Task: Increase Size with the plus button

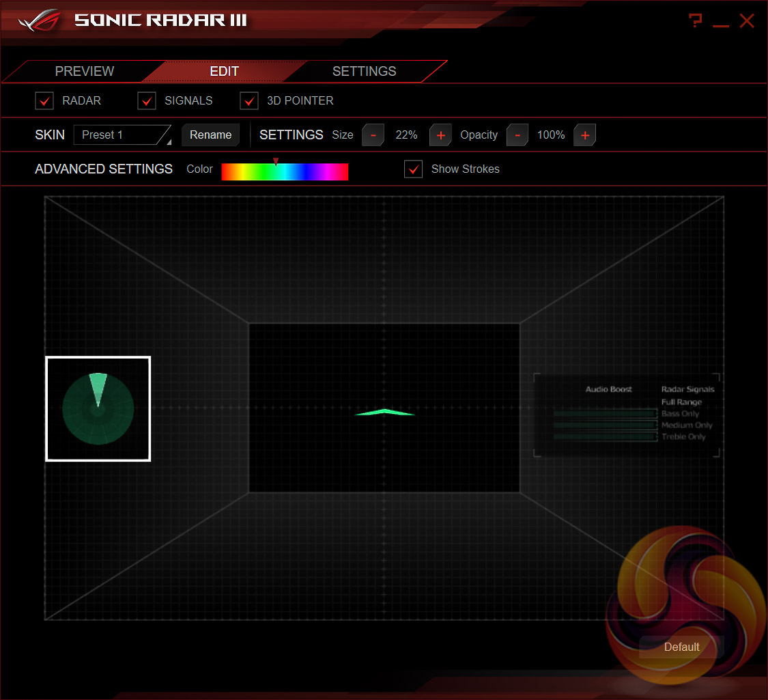Action: pyautogui.click(x=440, y=135)
